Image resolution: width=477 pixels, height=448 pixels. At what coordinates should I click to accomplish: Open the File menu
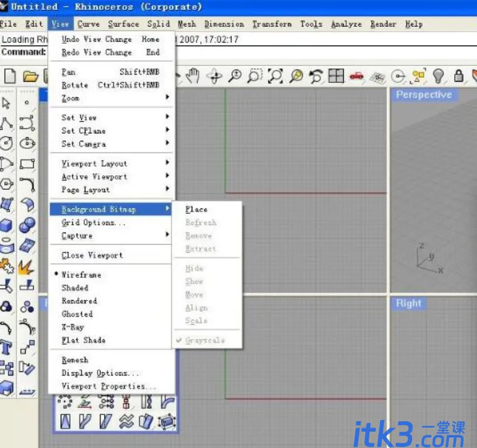8,24
